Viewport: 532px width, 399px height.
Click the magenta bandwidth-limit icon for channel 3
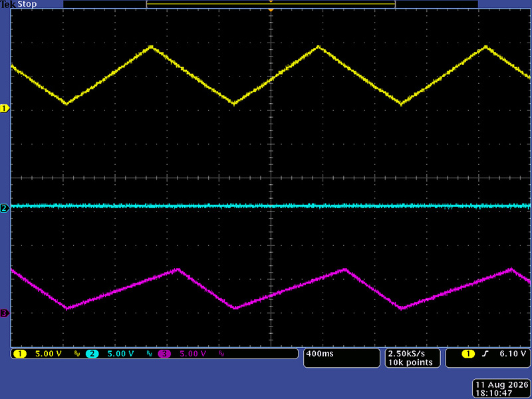(x=221, y=354)
